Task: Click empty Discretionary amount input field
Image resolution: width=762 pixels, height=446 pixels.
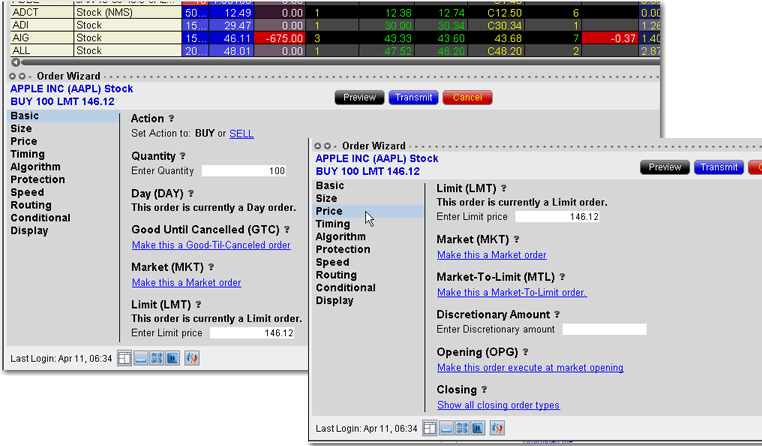Action: [x=605, y=329]
